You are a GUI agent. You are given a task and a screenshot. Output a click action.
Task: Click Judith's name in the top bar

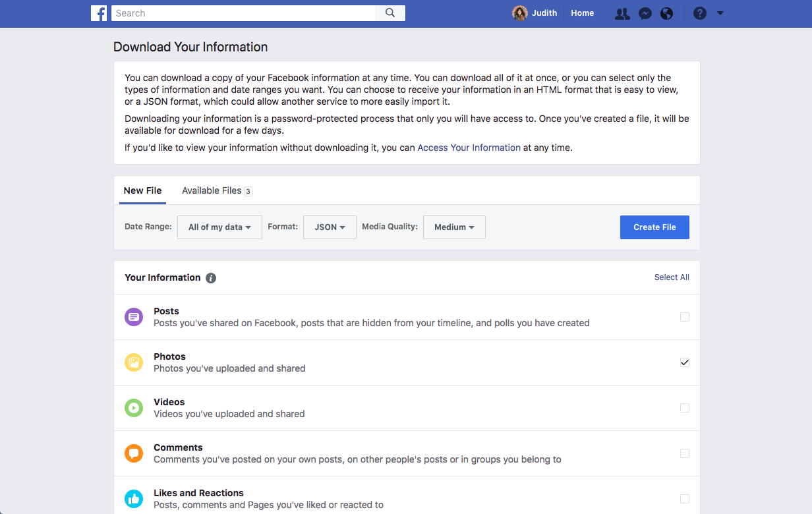point(544,13)
